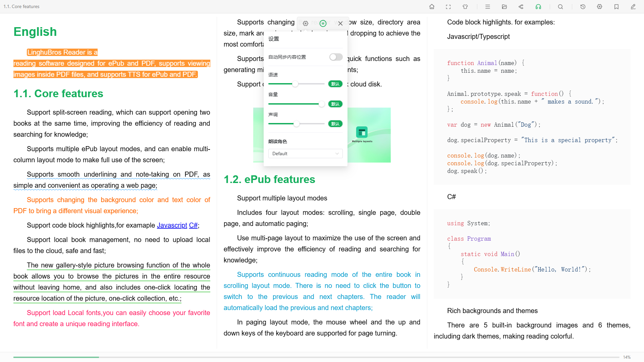Image resolution: width=644 pixels, height=362 pixels.
Task: Add a bookmark with the bookmark icon
Action: (616, 7)
